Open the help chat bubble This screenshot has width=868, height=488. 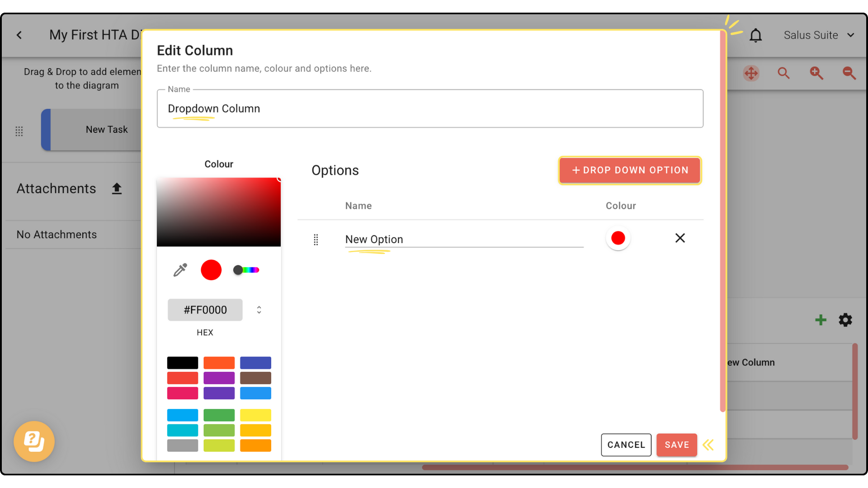tap(34, 441)
